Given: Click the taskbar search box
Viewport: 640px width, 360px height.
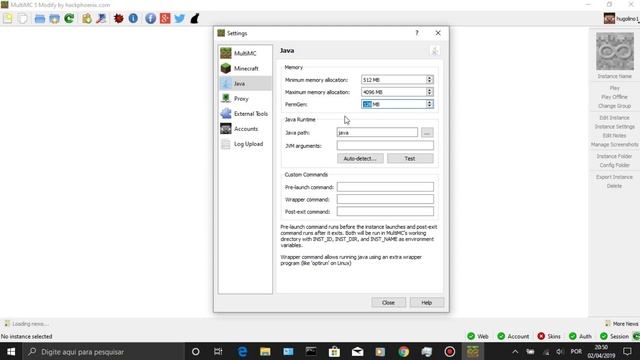Looking at the screenshot, I should tap(104, 351).
